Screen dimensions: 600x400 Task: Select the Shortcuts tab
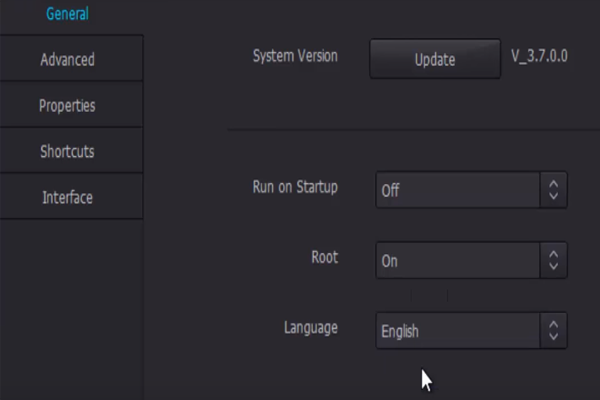(x=68, y=151)
